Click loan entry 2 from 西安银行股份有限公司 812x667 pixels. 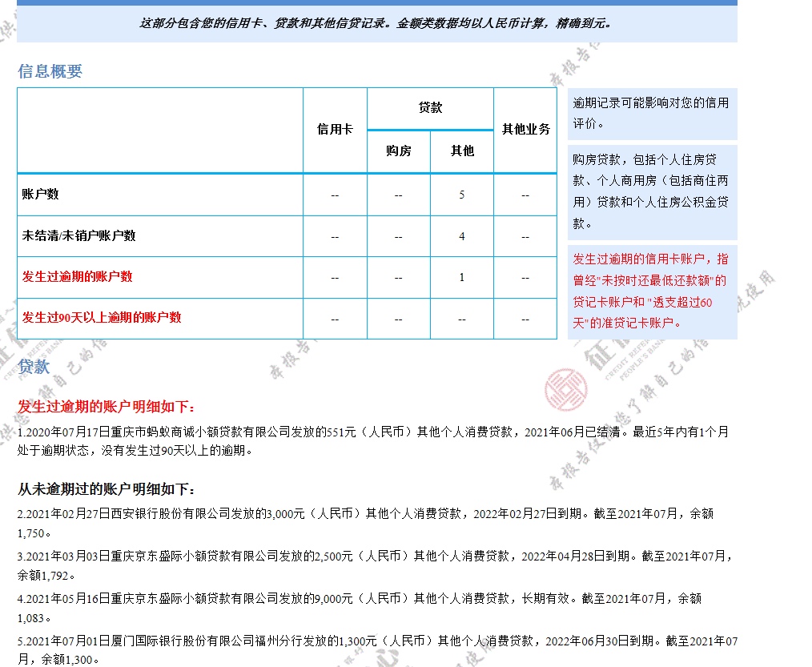pyautogui.click(x=366, y=523)
